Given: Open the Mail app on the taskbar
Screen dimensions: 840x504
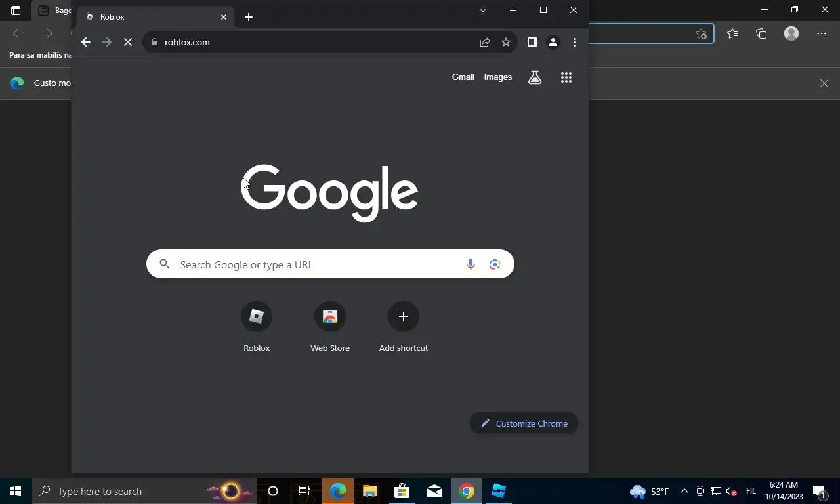Looking at the screenshot, I should click(x=434, y=491).
